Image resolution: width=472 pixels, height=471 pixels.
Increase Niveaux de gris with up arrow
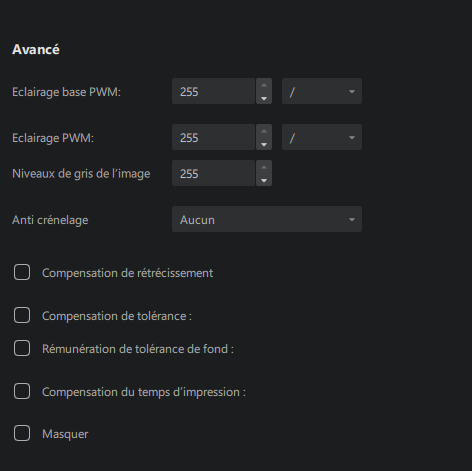point(264,167)
